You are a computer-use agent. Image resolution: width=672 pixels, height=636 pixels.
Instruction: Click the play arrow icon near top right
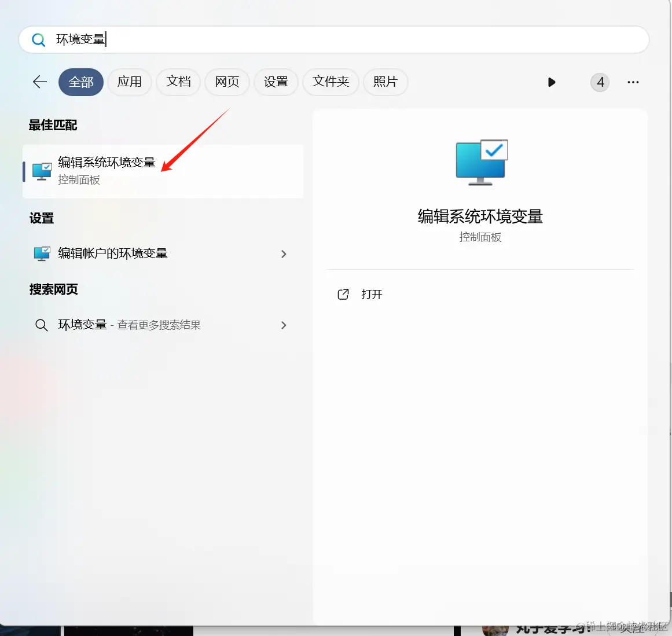pyautogui.click(x=551, y=82)
